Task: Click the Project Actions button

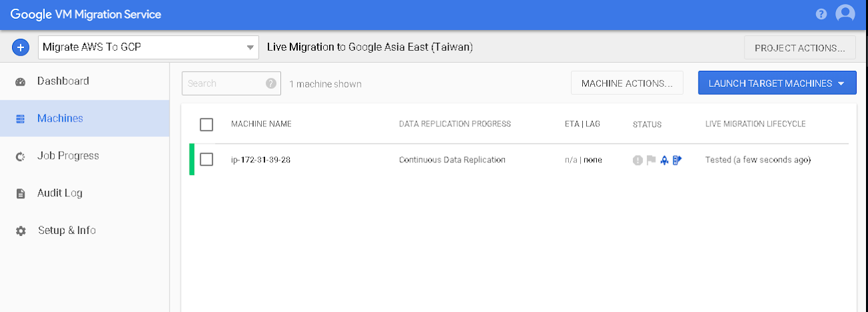Action: (800, 48)
